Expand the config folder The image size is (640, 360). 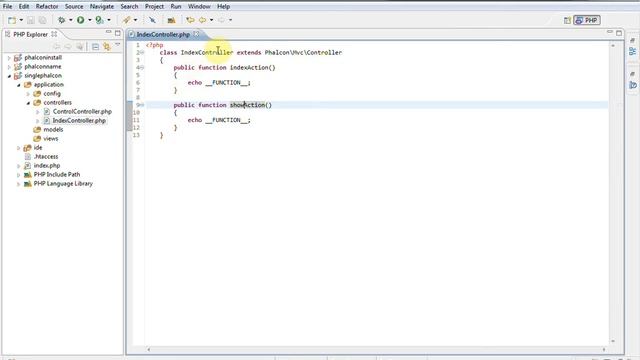point(28,94)
